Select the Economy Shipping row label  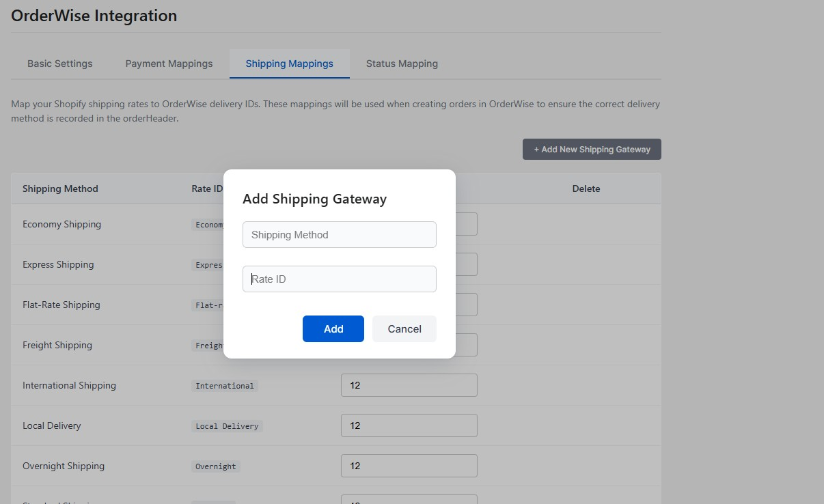tap(61, 224)
